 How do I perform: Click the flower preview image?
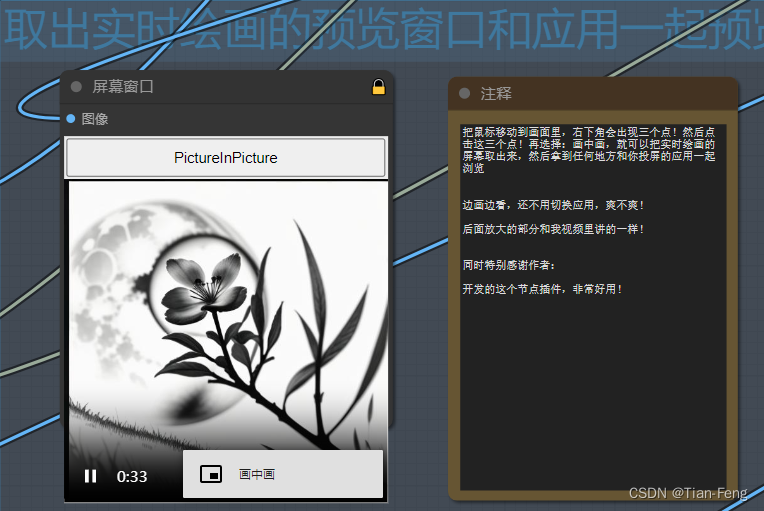pyautogui.click(x=228, y=314)
